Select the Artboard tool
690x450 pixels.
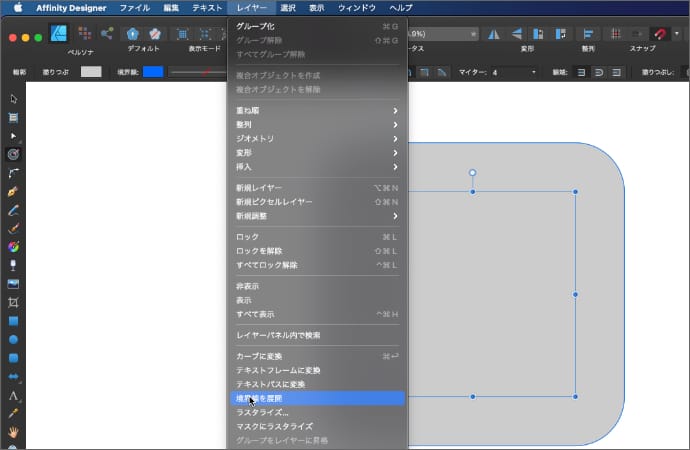13,117
